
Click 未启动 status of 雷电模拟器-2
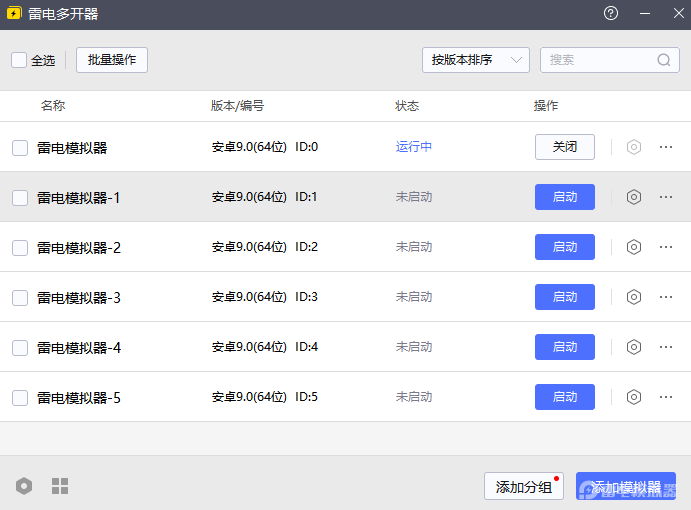(413, 247)
